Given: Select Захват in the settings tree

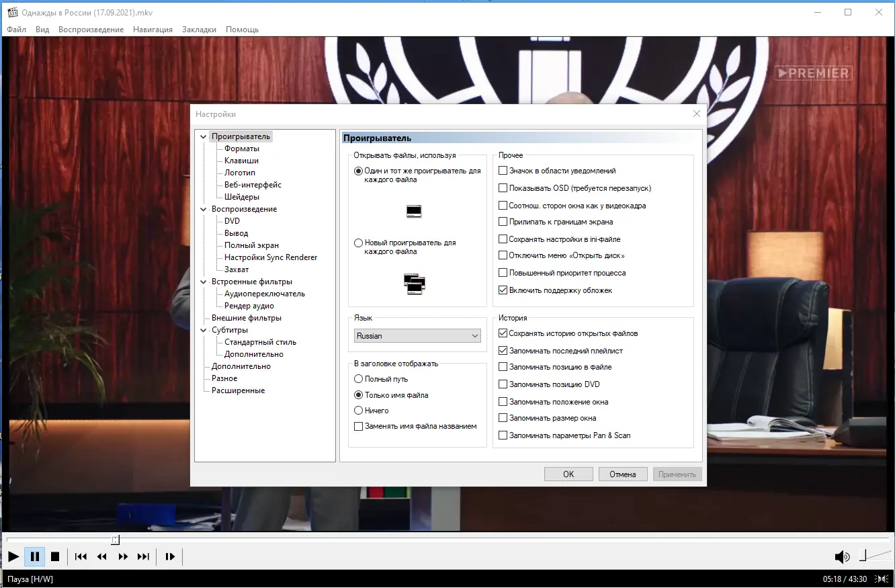Looking at the screenshot, I should tap(237, 269).
